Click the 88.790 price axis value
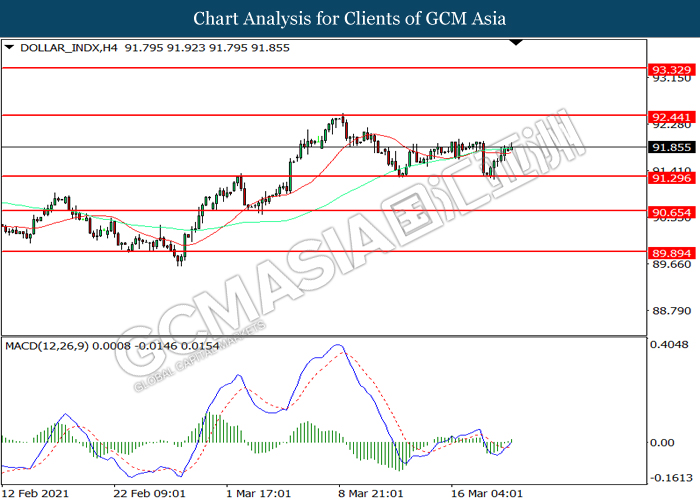The width and height of the screenshot is (700, 500). 669,311
